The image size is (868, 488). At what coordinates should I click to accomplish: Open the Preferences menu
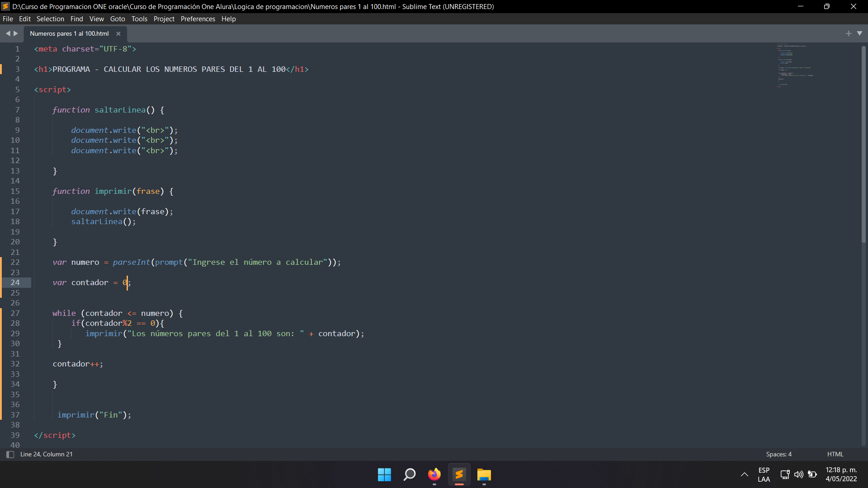pyautogui.click(x=198, y=19)
